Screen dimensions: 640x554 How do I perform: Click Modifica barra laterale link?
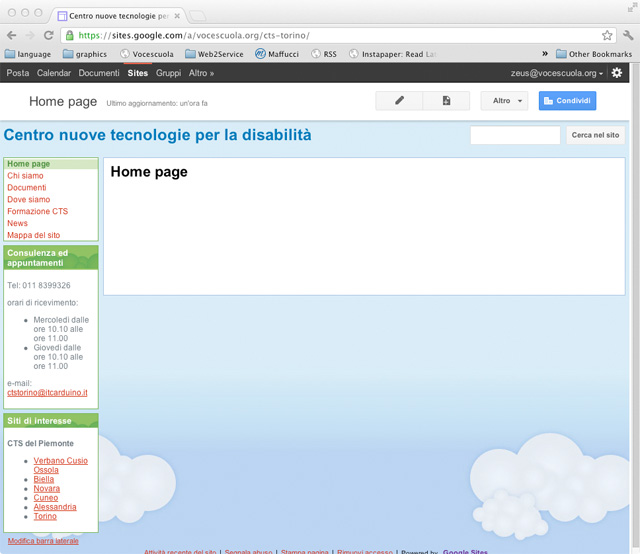(x=43, y=541)
